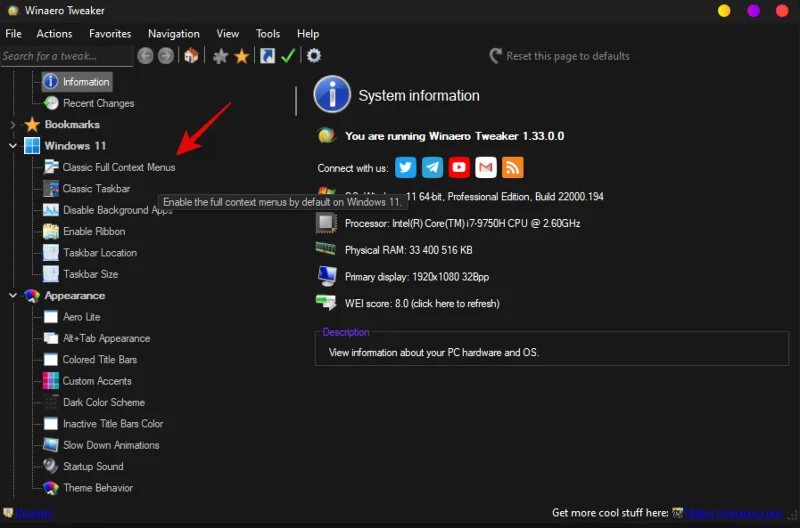Click the purple maximize window button

pyautogui.click(x=753, y=11)
